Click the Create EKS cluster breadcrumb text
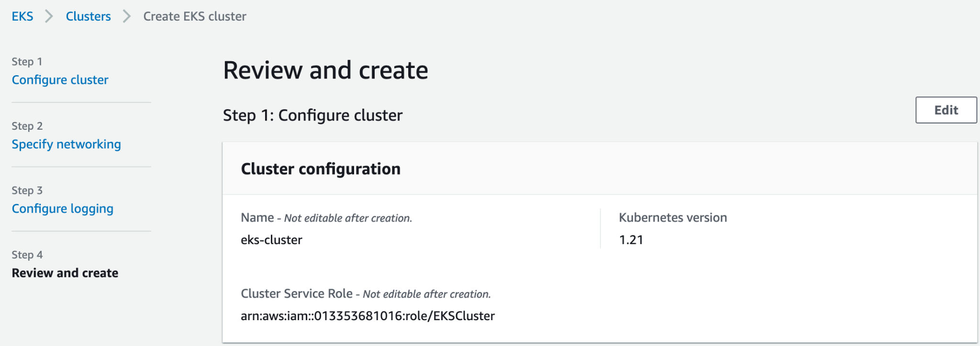The image size is (980, 346). 195,16
